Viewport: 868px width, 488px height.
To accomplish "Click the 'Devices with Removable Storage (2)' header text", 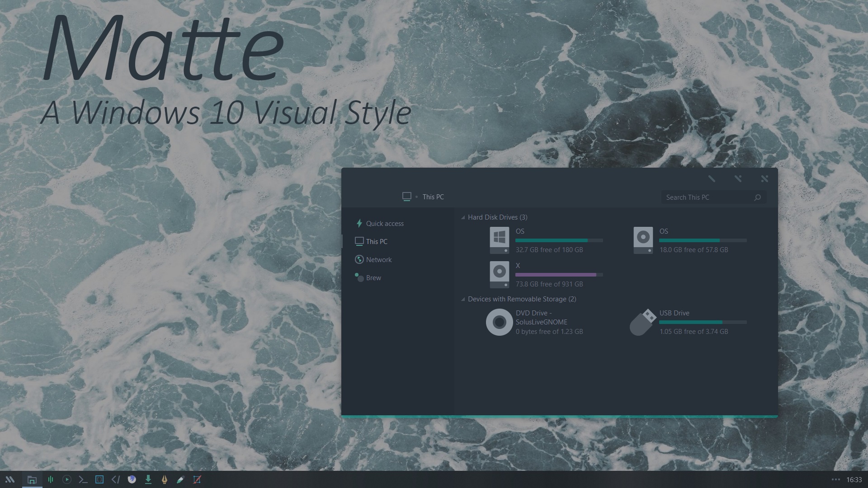I will tap(522, 299).
